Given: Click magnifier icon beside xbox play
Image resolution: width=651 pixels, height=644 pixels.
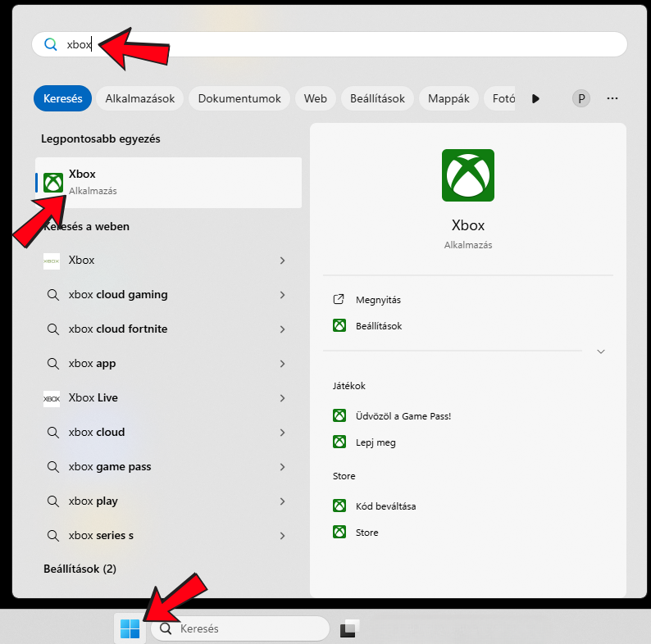Looking at the screenshot, I should pyautogui.click(x=52, y=501).
